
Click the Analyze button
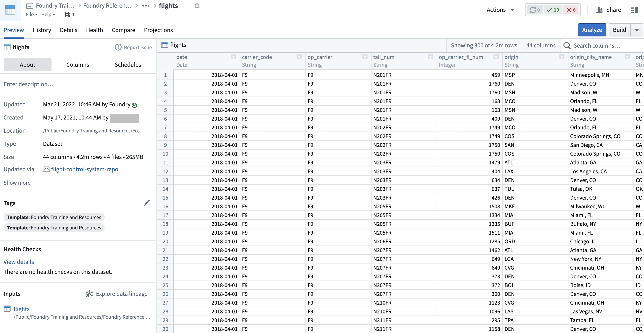(592, 30)
